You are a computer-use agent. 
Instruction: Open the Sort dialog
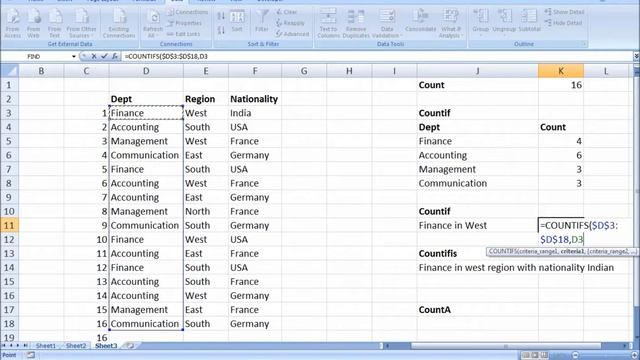[x=237, y=21]
